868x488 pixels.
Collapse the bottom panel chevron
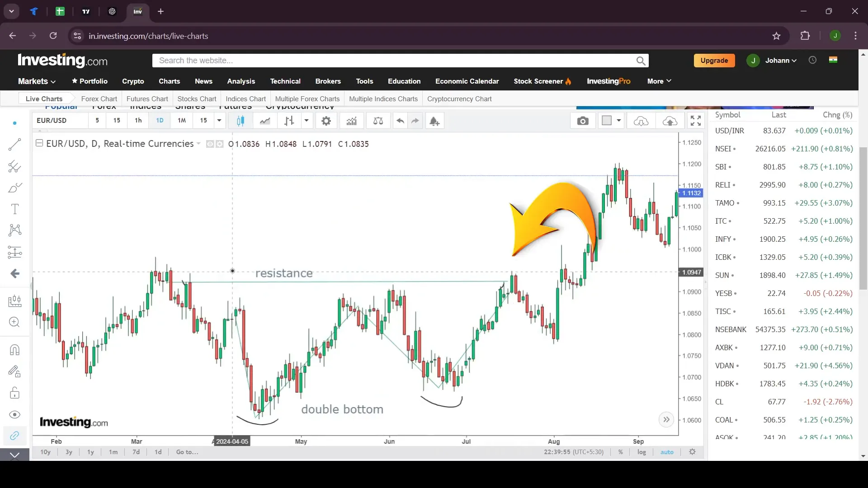[14, 455]
